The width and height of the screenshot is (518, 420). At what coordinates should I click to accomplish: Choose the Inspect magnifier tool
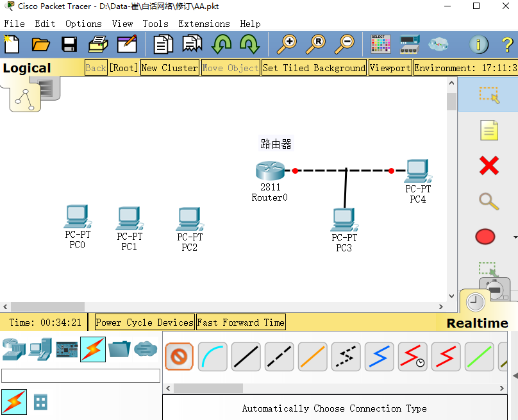coord(489,201)
